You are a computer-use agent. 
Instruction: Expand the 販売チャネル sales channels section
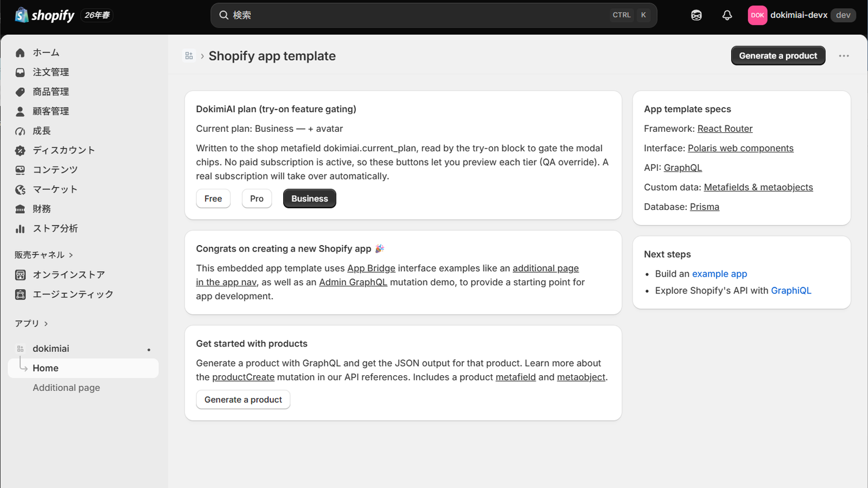coord(43,255)
